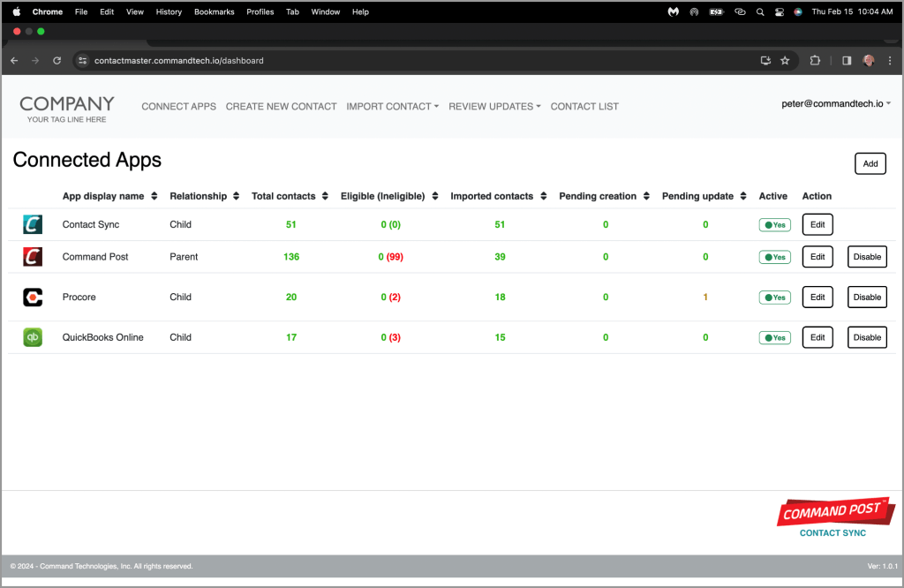Image resolution: width=904 pixels, height=588 pixels.
Task: Toggle the Active switch for Contact Sync
Action: coord(774,224)
